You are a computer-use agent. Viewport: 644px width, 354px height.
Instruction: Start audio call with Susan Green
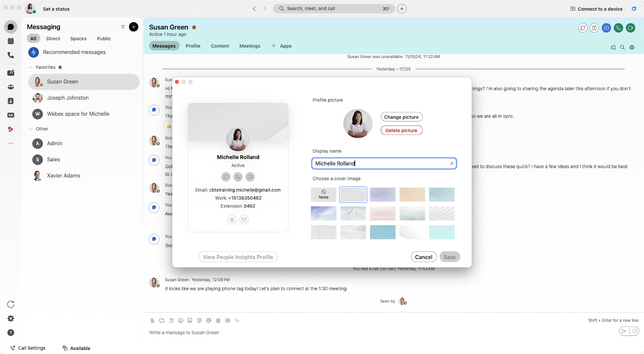619,28
